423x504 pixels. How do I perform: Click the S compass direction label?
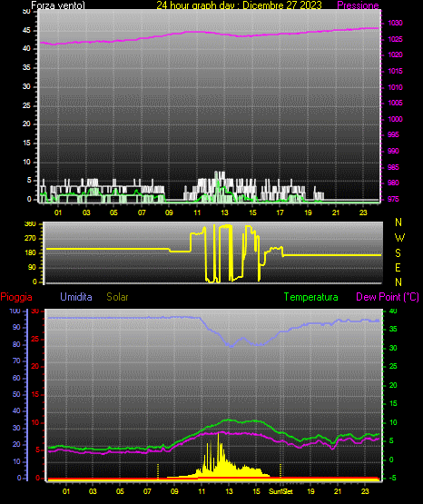click(398, 253)
